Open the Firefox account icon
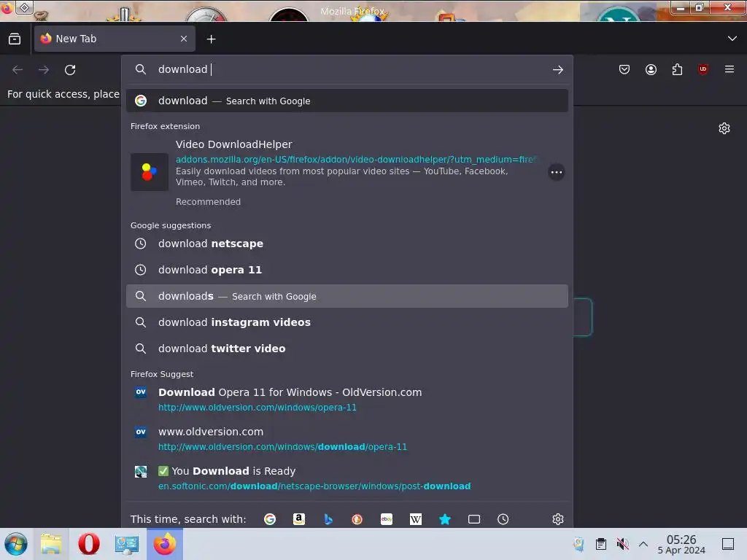The image size is (747, 560). tap(651, 69)
